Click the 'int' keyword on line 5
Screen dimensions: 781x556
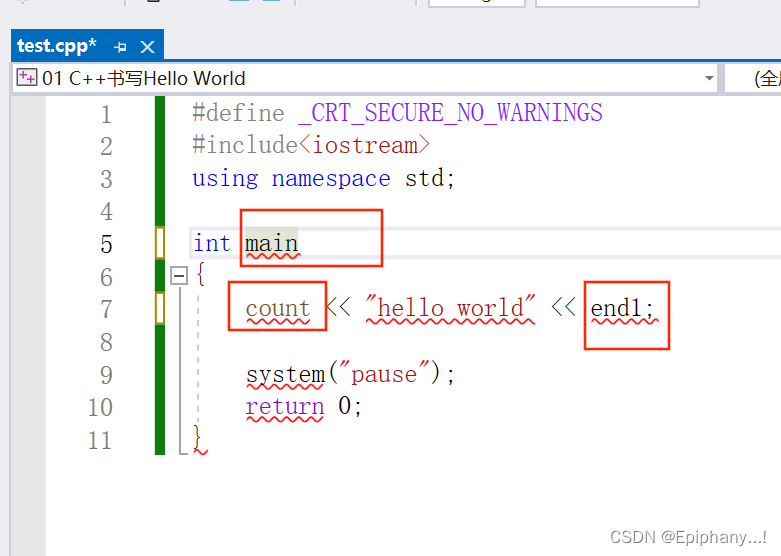tap(212, 243)
